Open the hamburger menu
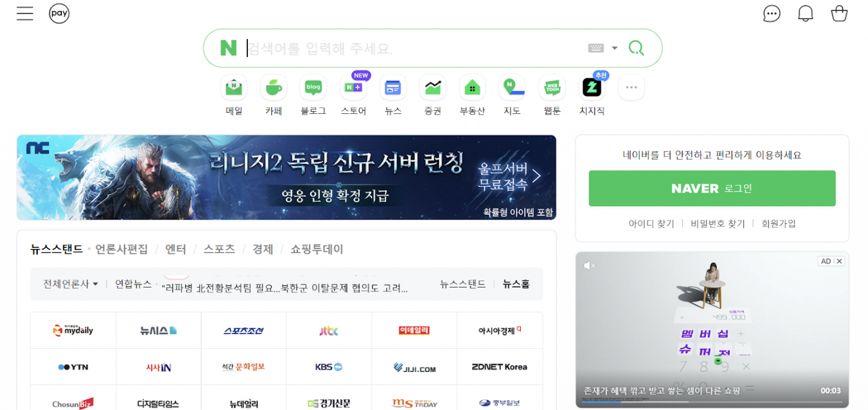The image size is (868, 410). tap(25, 13)
